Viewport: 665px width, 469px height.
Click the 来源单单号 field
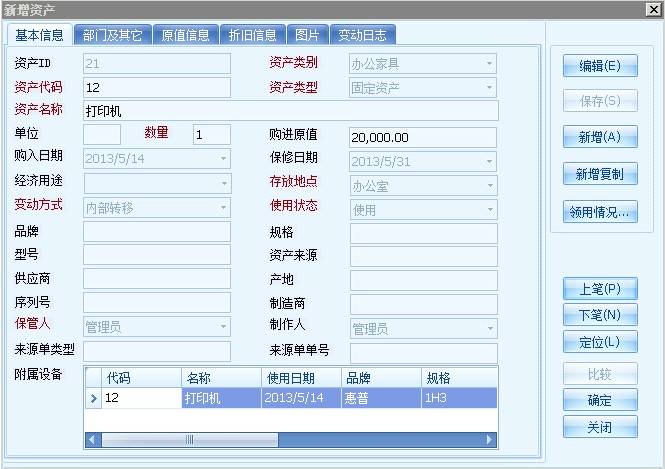click(x=424, y=353)
